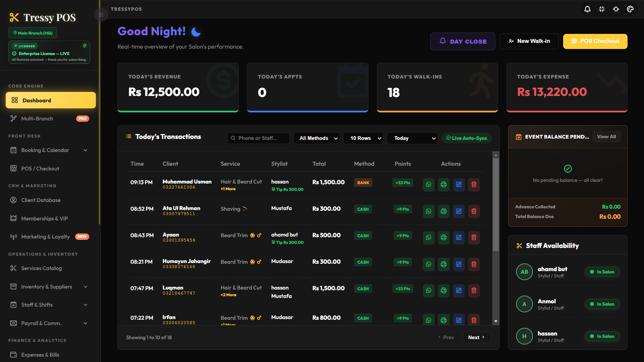
Task: Click View All for event balance
Action: (x=606, y=137)
